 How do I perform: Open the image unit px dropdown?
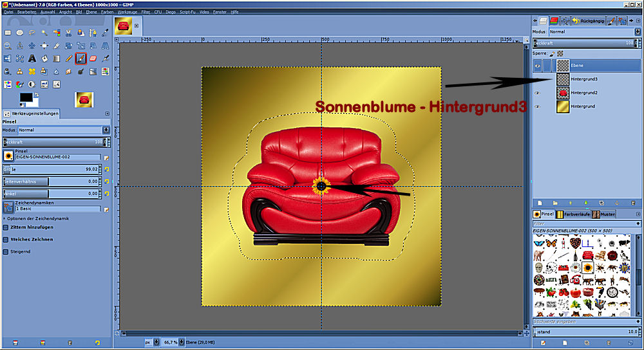tap(151, 342)
